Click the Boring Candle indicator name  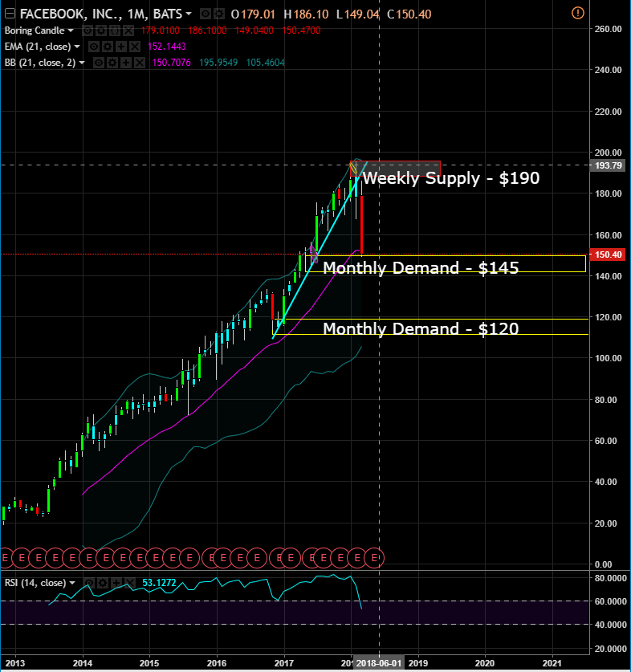point(35,31)
